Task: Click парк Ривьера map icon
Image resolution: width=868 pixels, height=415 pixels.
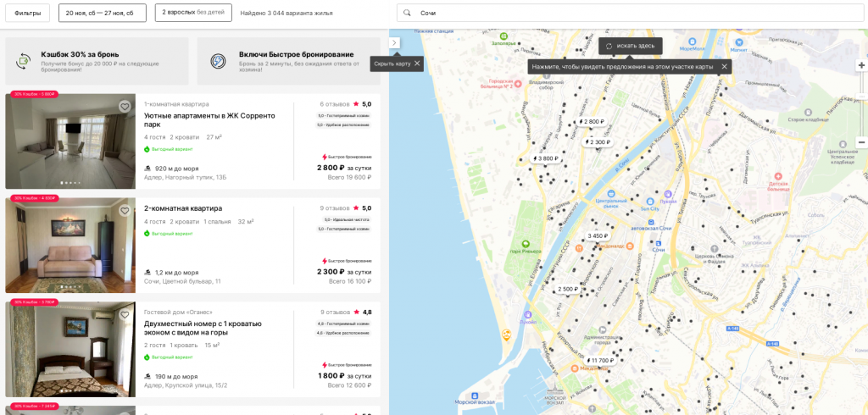Action: (526, 243)
